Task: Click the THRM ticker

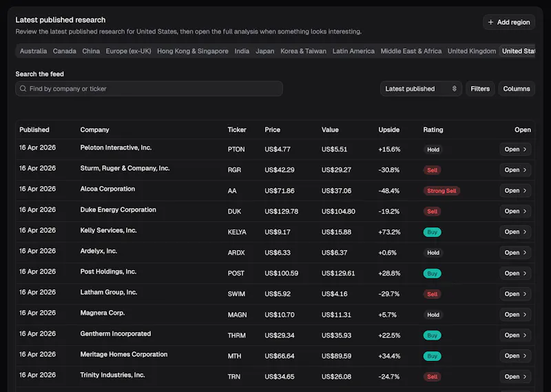Action: [236, 336]
